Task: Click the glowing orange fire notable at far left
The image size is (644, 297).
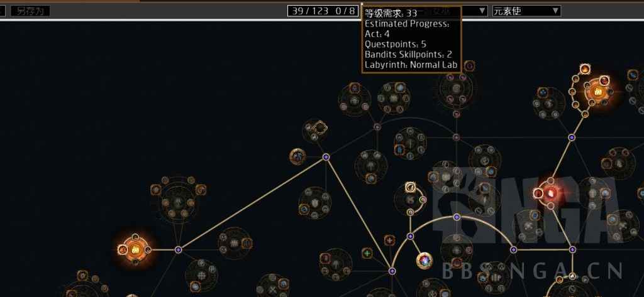Action: [x=135, y=249]
